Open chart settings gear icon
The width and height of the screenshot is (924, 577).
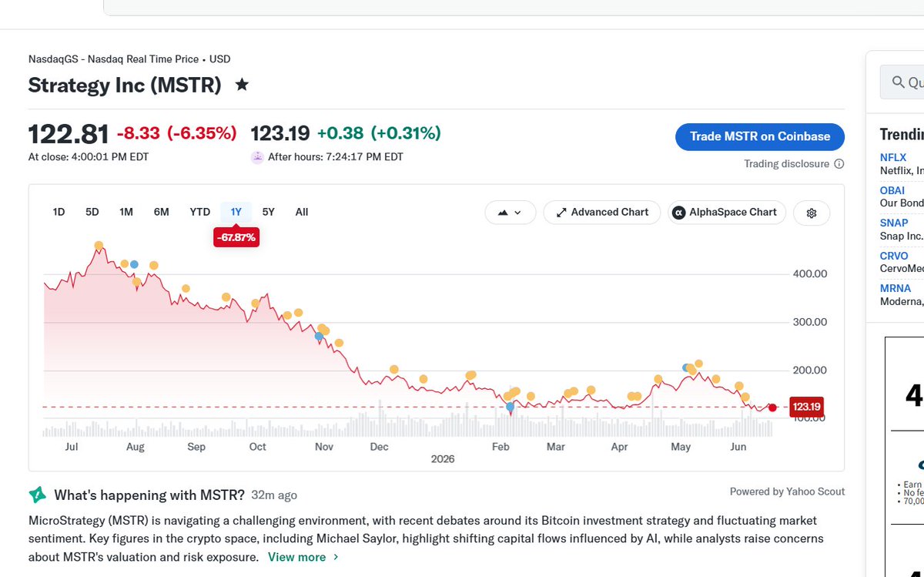[x=811, y=213]
